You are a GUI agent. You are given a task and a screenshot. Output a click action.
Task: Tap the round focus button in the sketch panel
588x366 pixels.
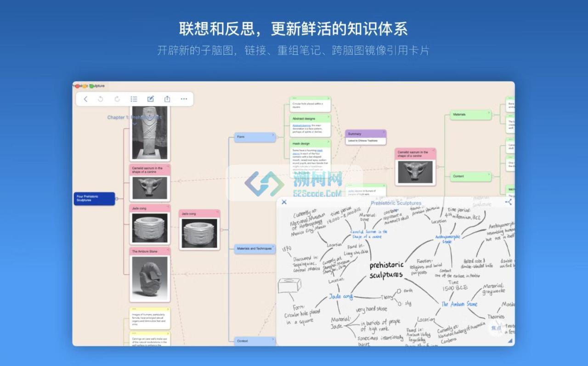[497, 328]
